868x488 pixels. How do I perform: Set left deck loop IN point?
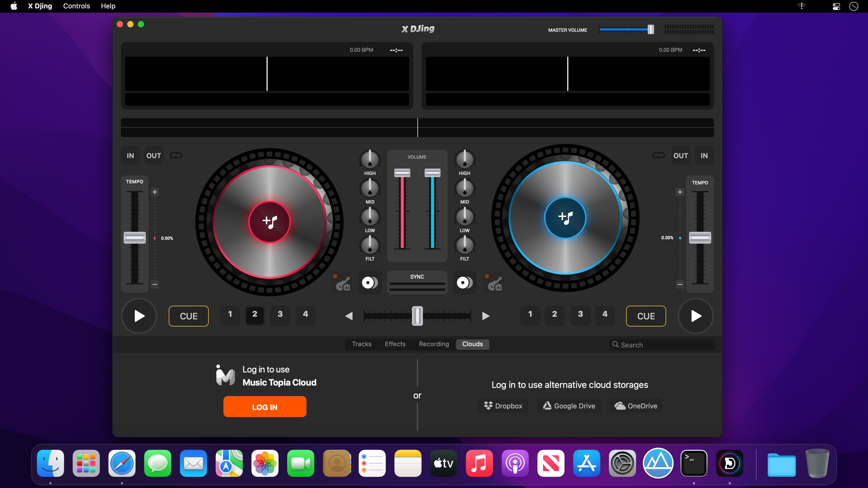click(130, 155)
